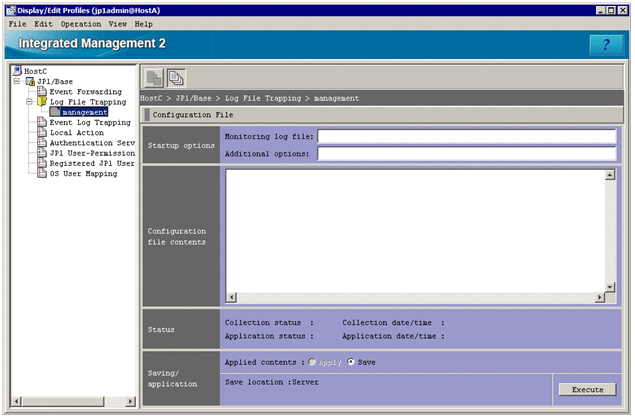Click the Monitoring log file input field
The height and width of the screenshot is (419, 635).
pos(466,136)
